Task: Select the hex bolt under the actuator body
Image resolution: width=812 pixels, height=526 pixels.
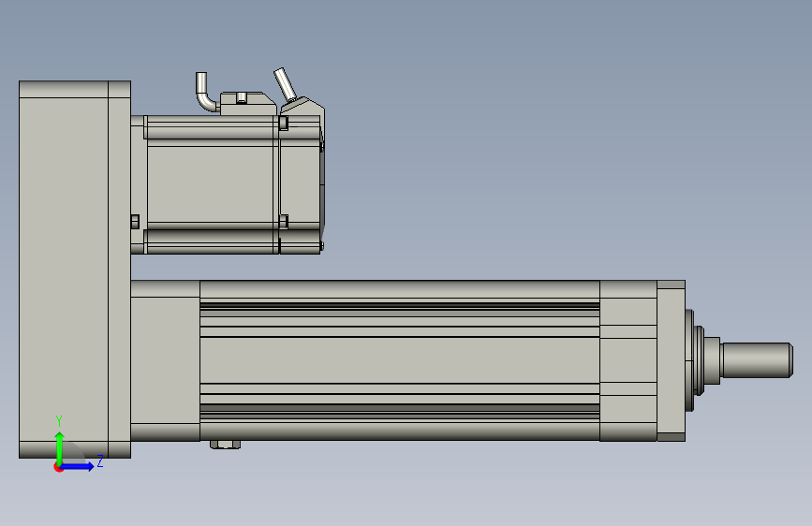Action: click(226, 445)
